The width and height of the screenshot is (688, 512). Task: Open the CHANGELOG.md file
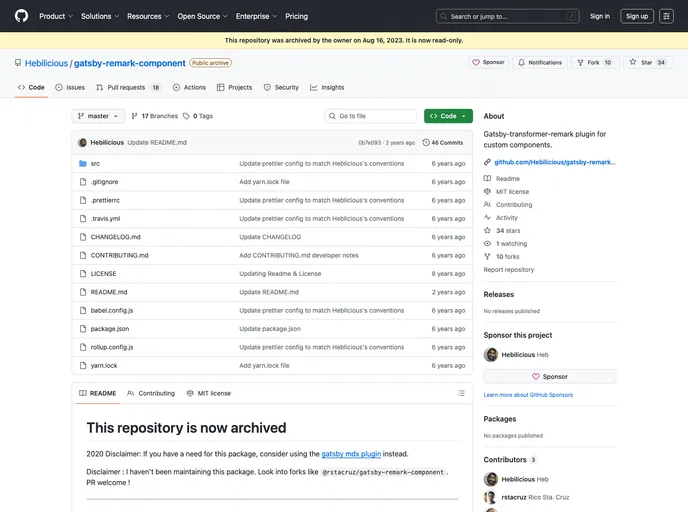[x=115, y=237]
